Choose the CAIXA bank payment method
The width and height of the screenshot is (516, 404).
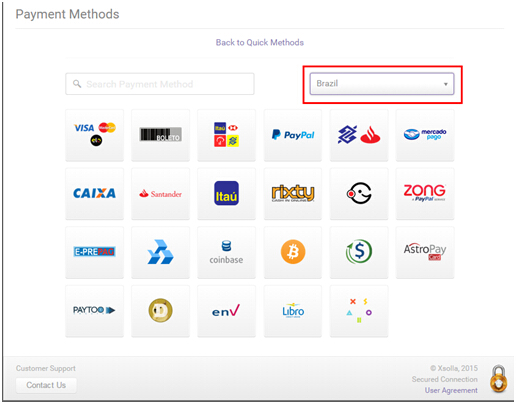pyautogui.click(x=94, y=194)
